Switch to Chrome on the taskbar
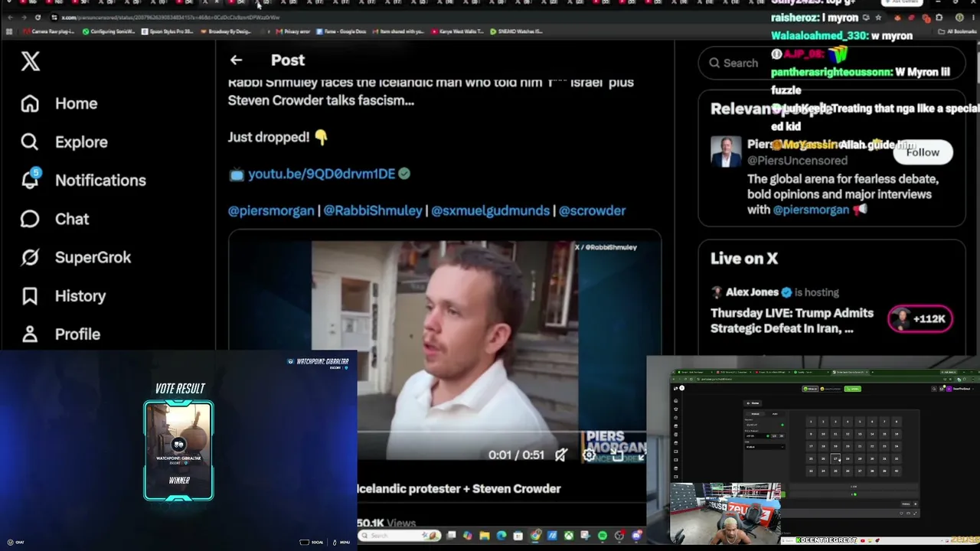The width and height of the screenshot is (980, 551). pyautogui.click(x=535, y=536)
